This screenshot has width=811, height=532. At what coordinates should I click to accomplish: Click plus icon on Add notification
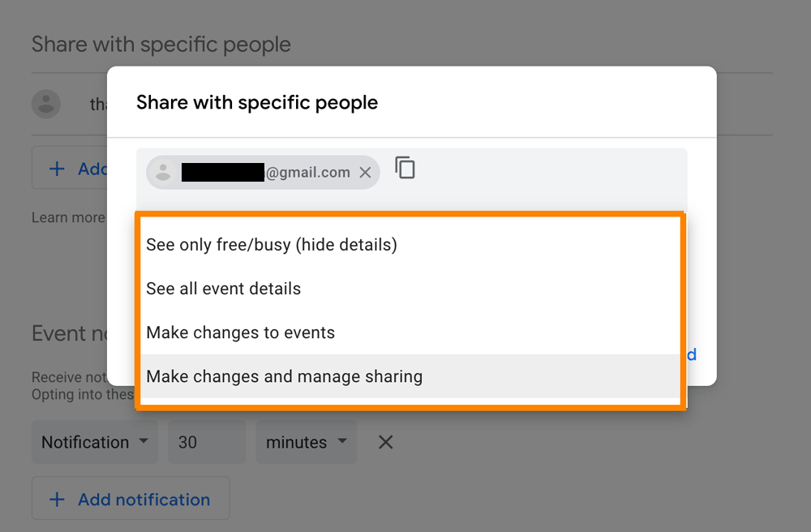[57, 500]
